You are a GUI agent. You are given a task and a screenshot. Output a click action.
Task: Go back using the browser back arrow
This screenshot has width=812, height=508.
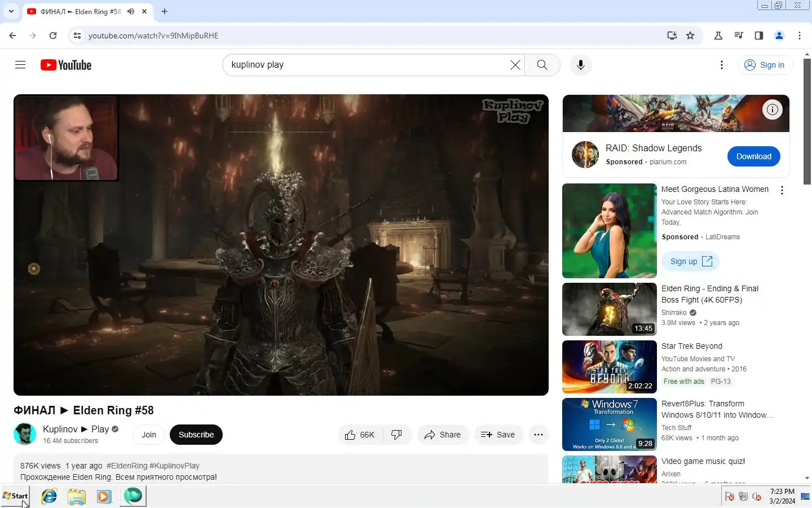pyautogui.click(x=12, y=36)
